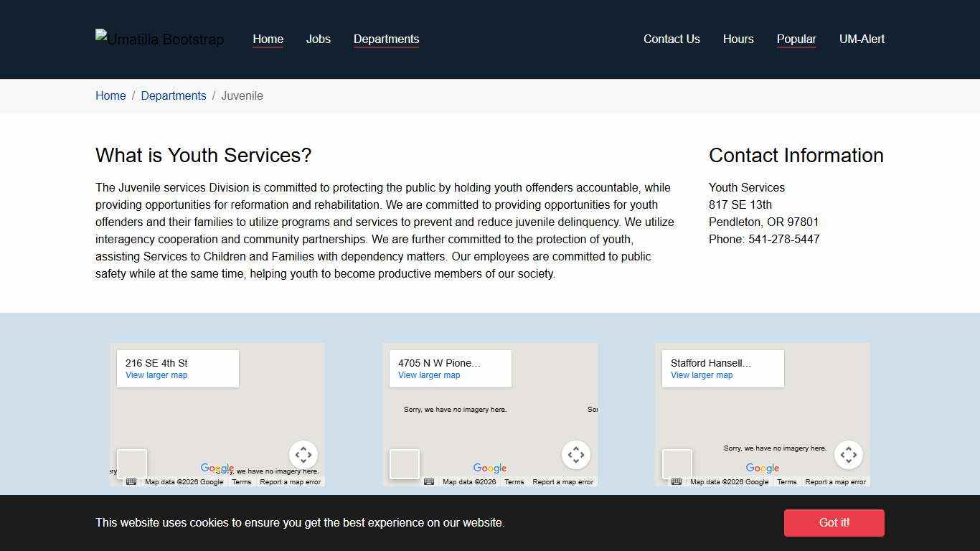Image resolution: width=980 pixels, height=551 pixels.
Task: Open map camera controls on 4705 N W Pione map
Action: point(576,455)
